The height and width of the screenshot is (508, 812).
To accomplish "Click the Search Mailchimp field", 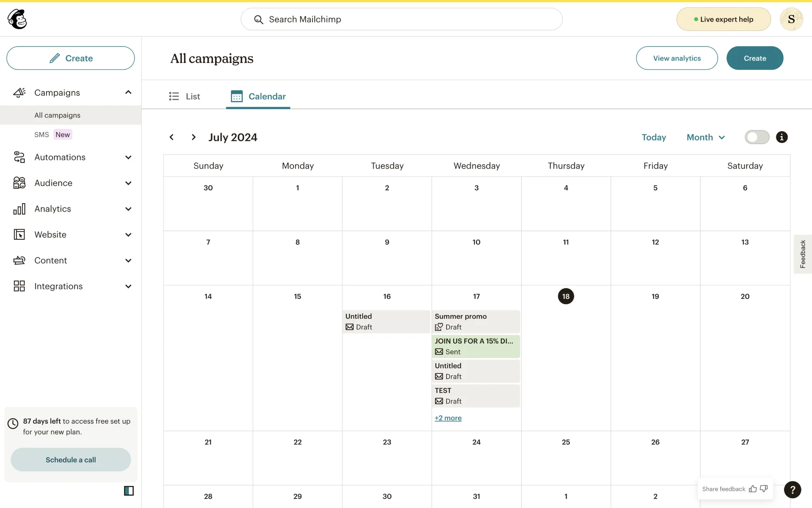I will point(401,19).
